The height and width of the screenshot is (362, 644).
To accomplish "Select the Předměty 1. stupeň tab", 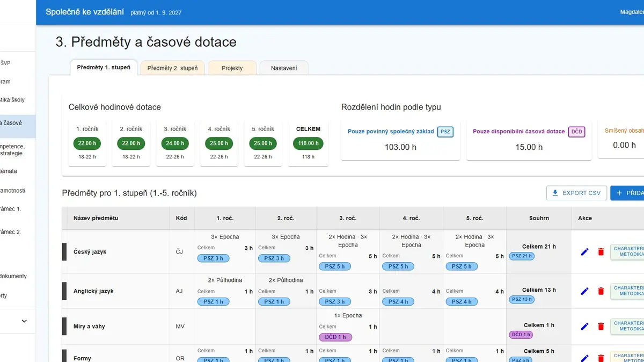I will [104, 68].
